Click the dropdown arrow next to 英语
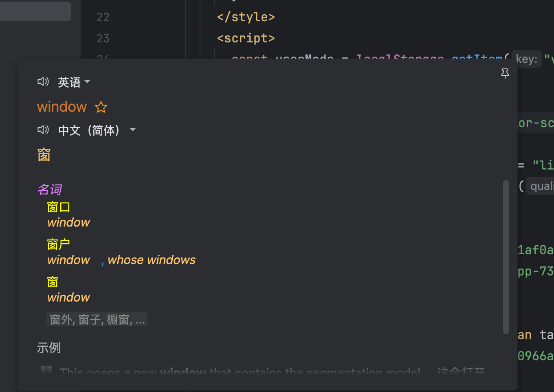 [88, 83]
